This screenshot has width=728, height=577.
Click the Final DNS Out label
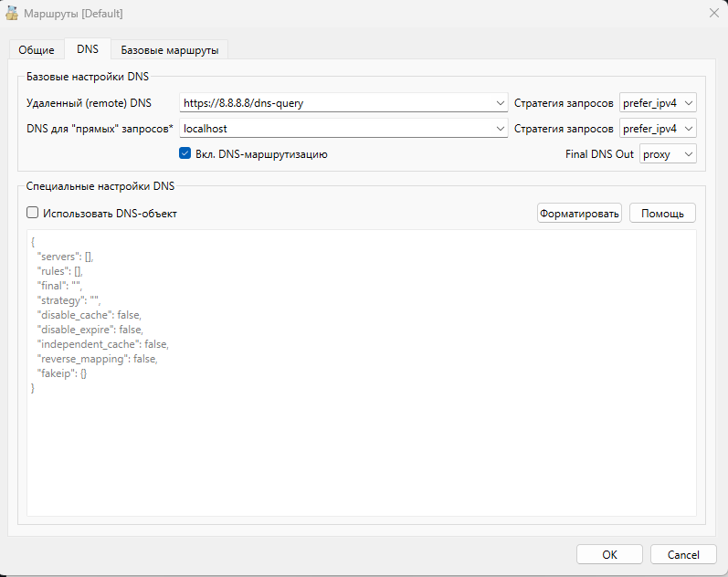pos(599,154)
